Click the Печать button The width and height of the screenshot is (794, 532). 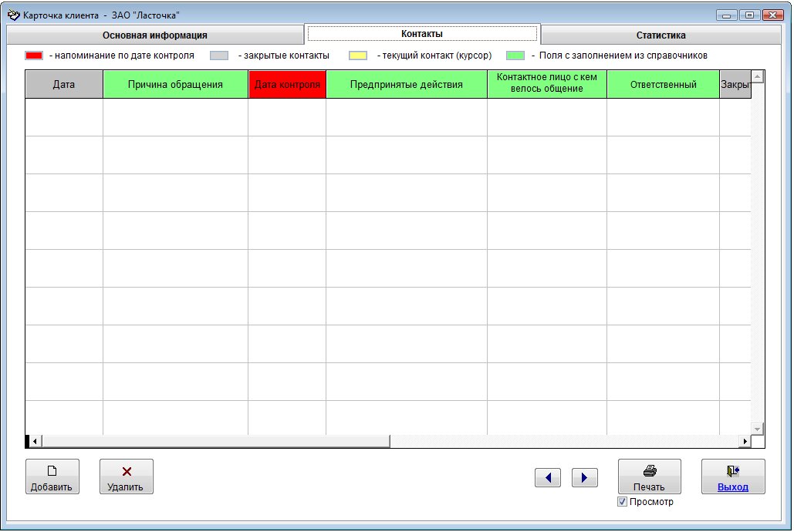point(649,476)
